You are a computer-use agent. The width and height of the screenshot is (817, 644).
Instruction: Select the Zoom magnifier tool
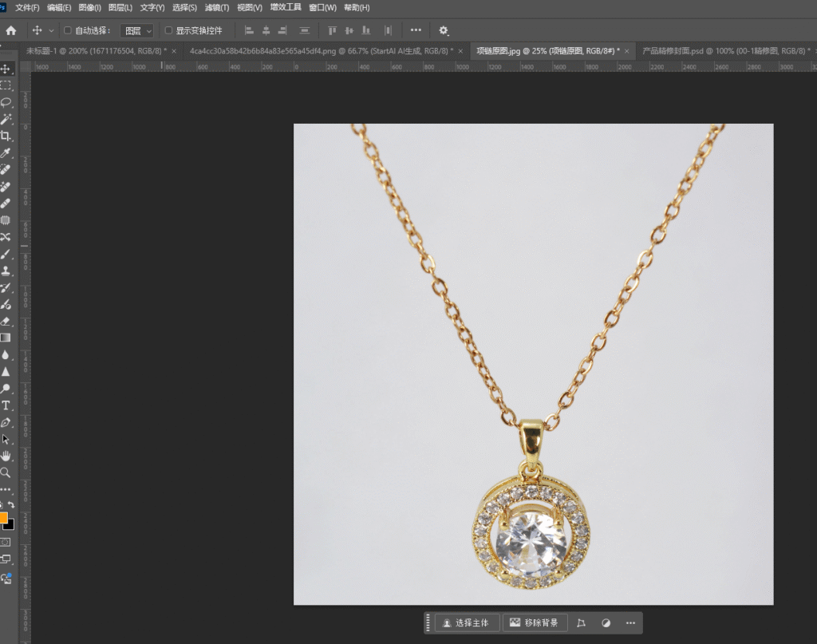(6, 472)
